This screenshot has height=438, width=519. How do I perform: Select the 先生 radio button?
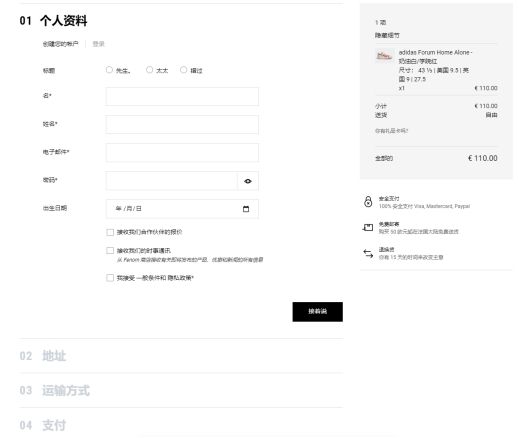pos(109,70)
